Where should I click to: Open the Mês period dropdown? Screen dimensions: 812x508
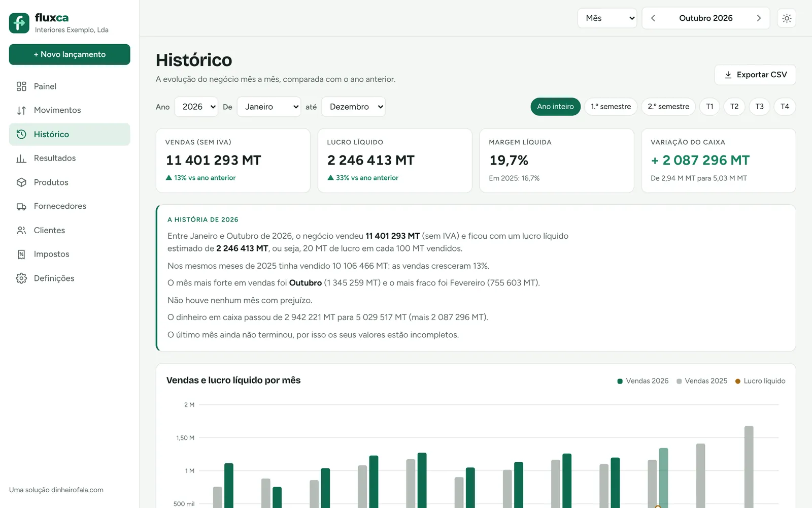point(607,18)
